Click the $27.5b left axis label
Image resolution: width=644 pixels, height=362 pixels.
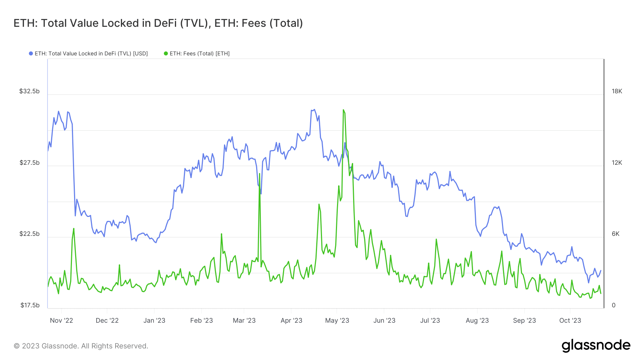29,163
